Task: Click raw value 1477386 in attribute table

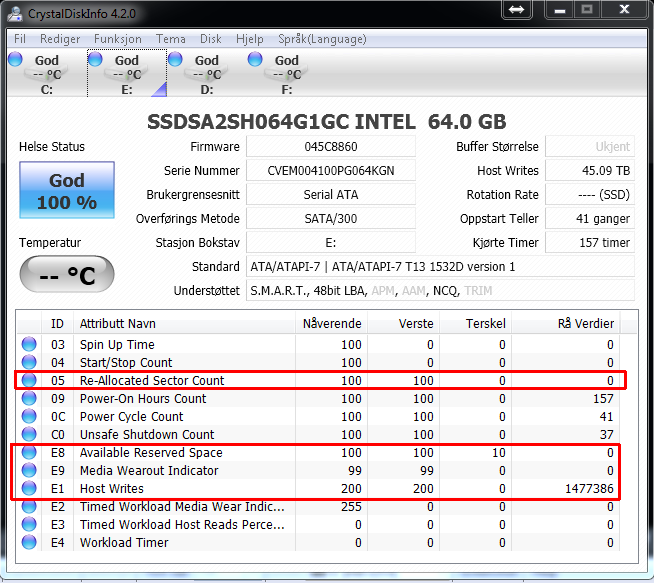Action: click(589, 488)
